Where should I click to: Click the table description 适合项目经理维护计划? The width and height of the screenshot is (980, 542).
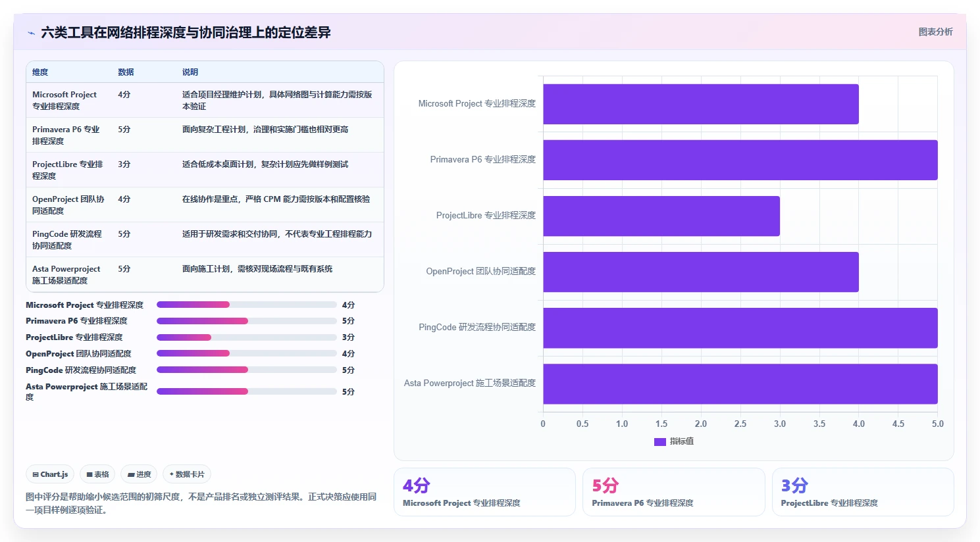277,101
